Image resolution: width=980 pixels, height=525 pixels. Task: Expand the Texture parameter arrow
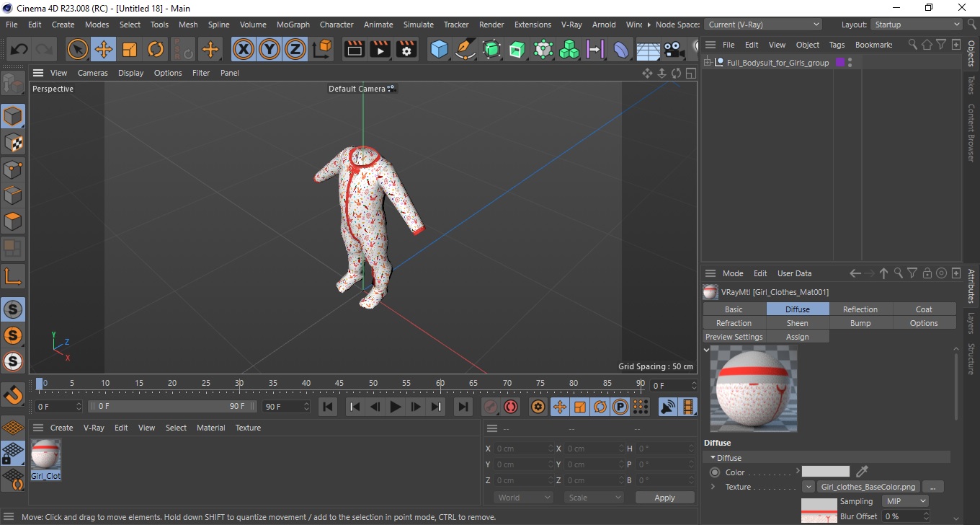click(x=713, y=487)
